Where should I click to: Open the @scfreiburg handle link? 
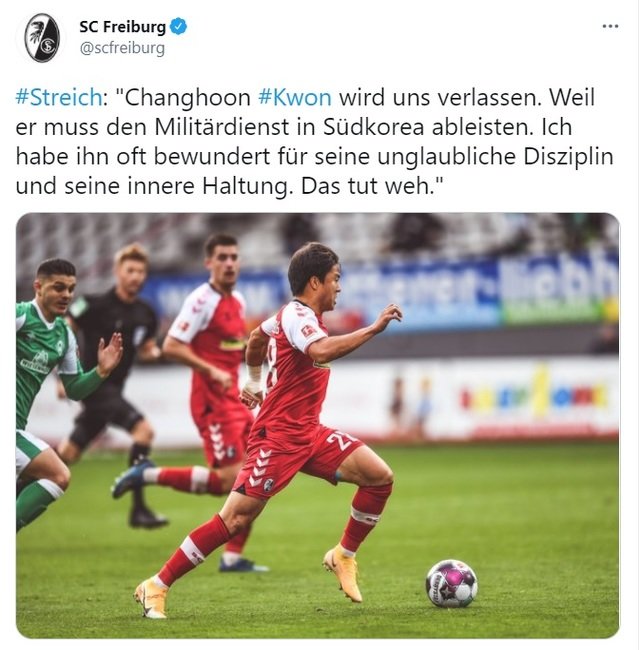pyautogui.click(x=122, y=48)
